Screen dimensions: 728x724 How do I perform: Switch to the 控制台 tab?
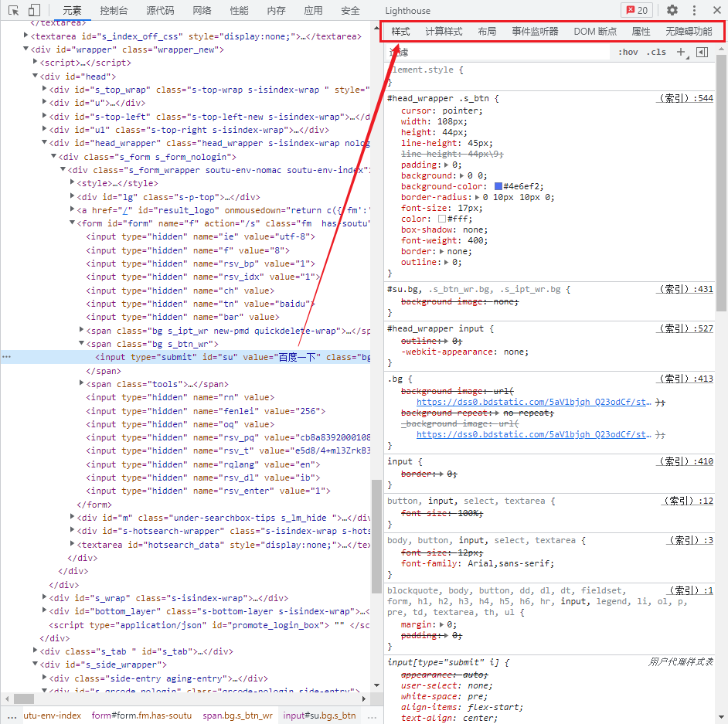[114, 10]
